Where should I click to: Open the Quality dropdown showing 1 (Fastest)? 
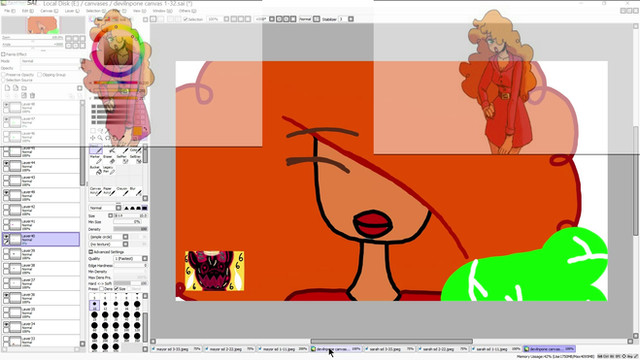131,259
